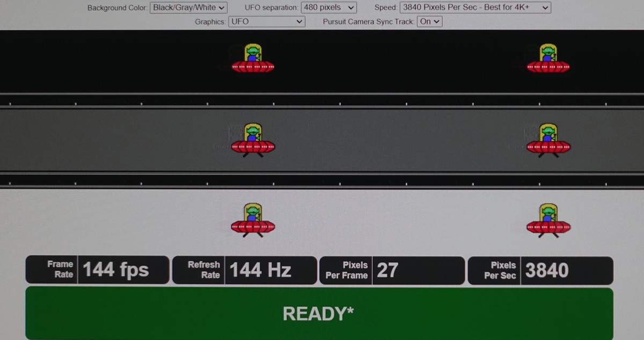This screenshot has height=340, width=644.
Task: Click the Pursuit Camera Sync Track label
Action: pyautogui.click(x=369, y=22)
